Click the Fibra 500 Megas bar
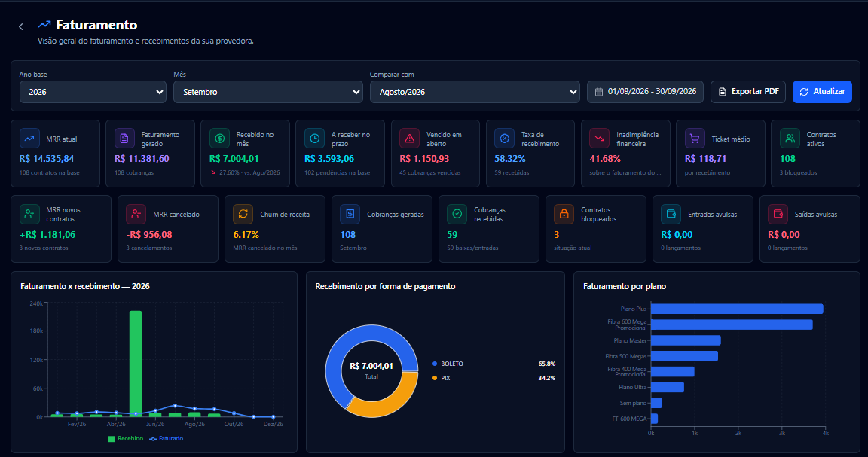The image size is (868, 457). [x=684, y=356]
